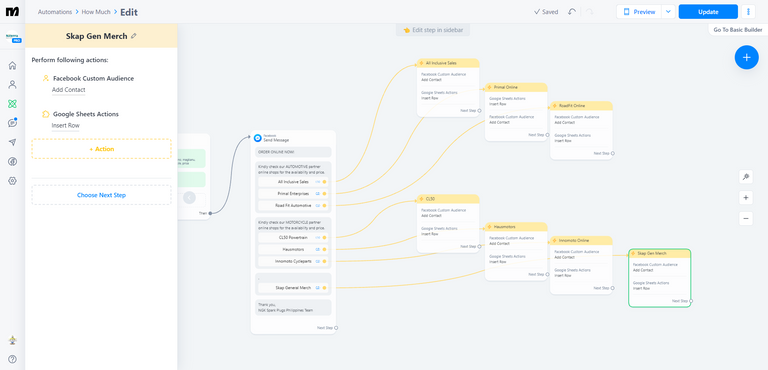Click the redo arrow icon

click(590, 12)
